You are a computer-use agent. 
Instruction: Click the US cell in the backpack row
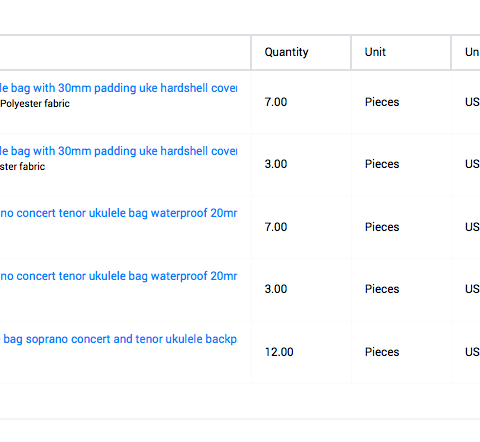tap(472, 352)
